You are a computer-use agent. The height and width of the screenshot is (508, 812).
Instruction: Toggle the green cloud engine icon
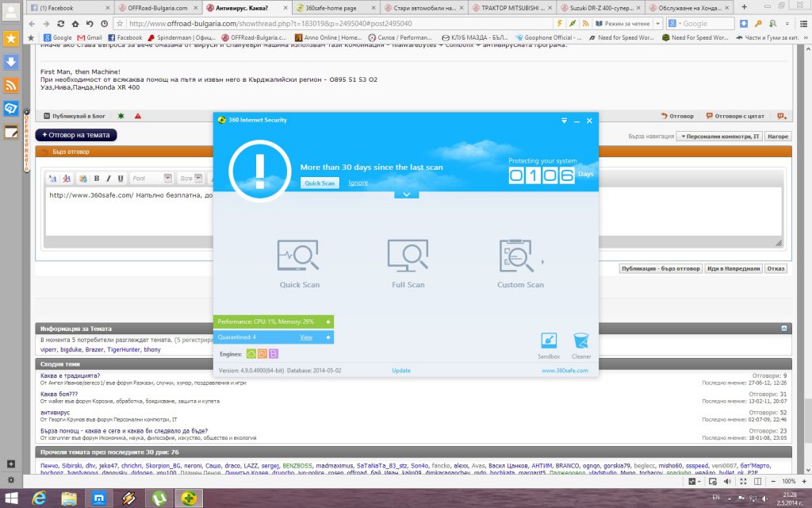251,353
